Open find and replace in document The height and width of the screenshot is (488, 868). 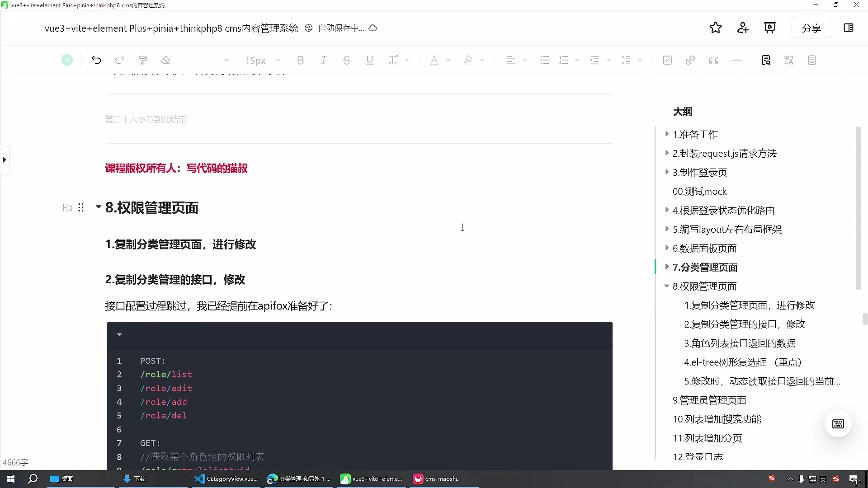tap(766, 60)
